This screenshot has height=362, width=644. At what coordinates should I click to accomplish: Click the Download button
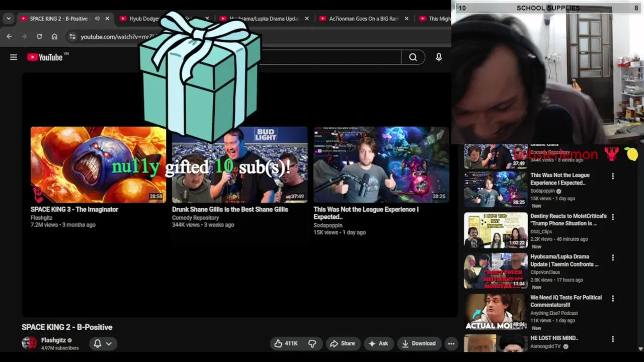point(419,343)
